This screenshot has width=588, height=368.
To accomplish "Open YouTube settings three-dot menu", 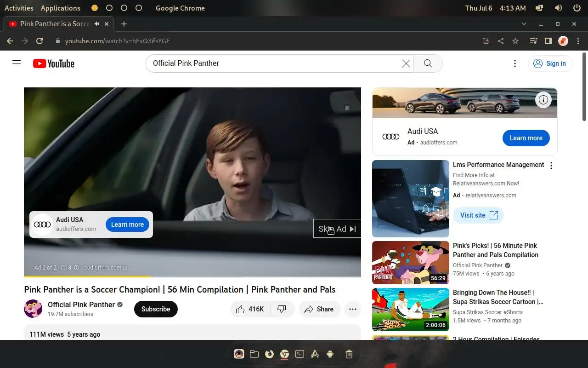I will (x=515, y=63).
